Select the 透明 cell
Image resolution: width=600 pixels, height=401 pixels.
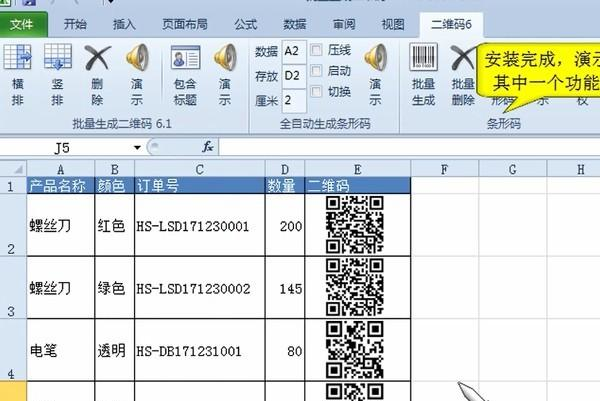[114, 350]
